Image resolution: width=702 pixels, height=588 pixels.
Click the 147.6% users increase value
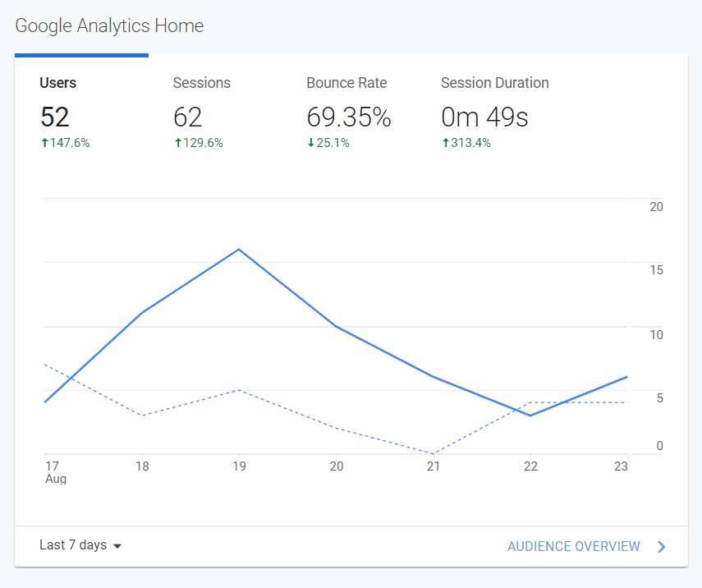[x=66, y=143]
